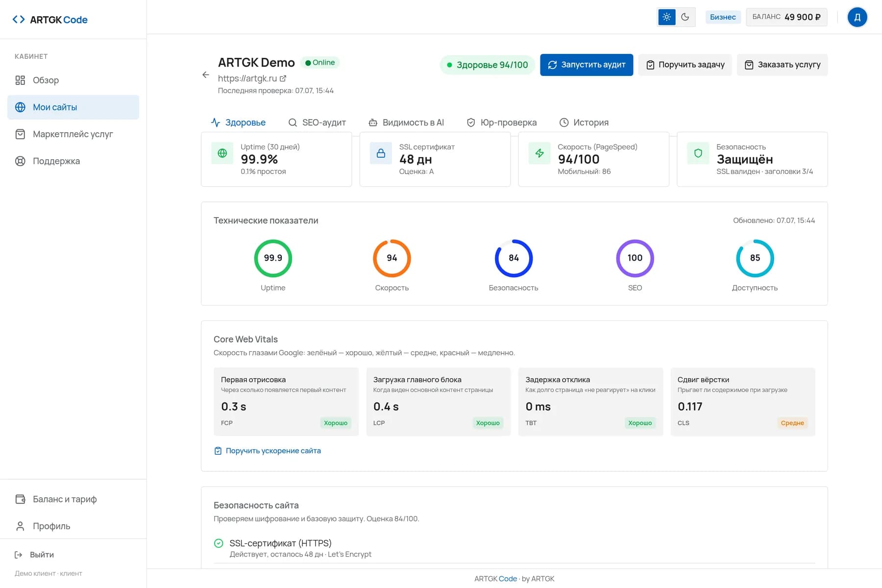Click the Сдвиг вёрстки CLS card
This screenshot has height=588, width=882.
coord(743,402)
